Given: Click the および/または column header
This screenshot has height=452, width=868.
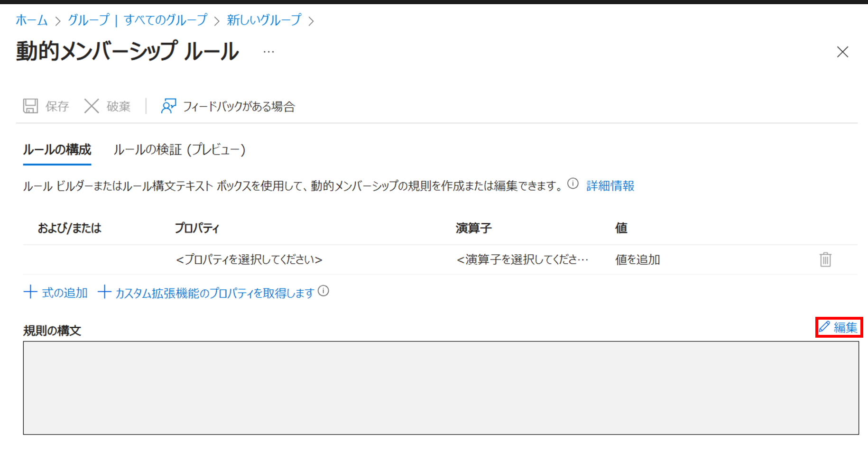Looking at the screenshot, I should 70,228.
